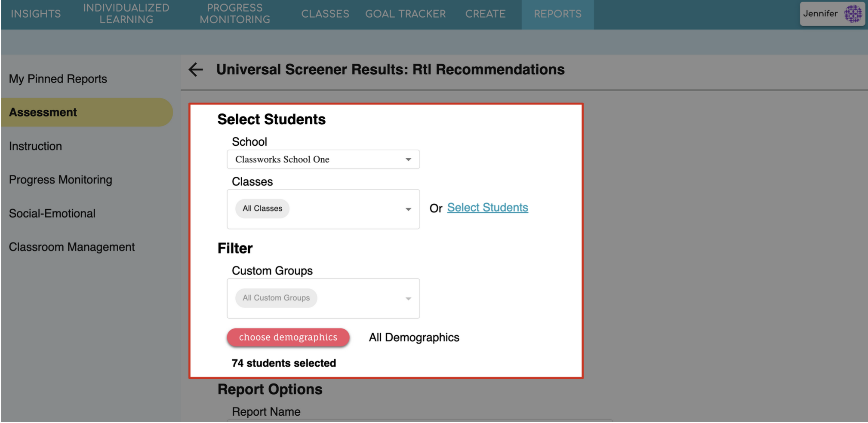Expand the Custom Groups dropdown arrow
Screen dimensions: 868x423
point(408,299)
